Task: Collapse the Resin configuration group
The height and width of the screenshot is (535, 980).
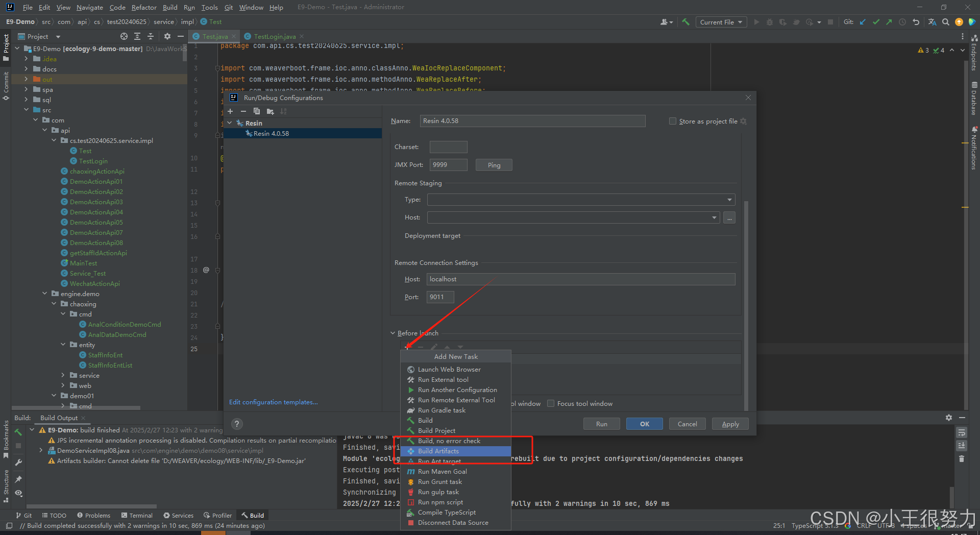Action: click(230, 123)
